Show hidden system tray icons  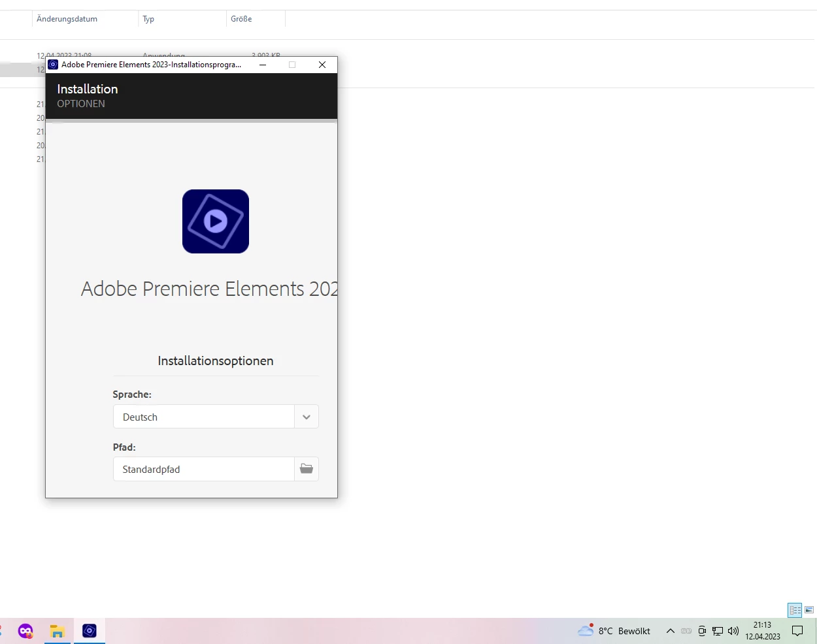(x=670, y=631)
